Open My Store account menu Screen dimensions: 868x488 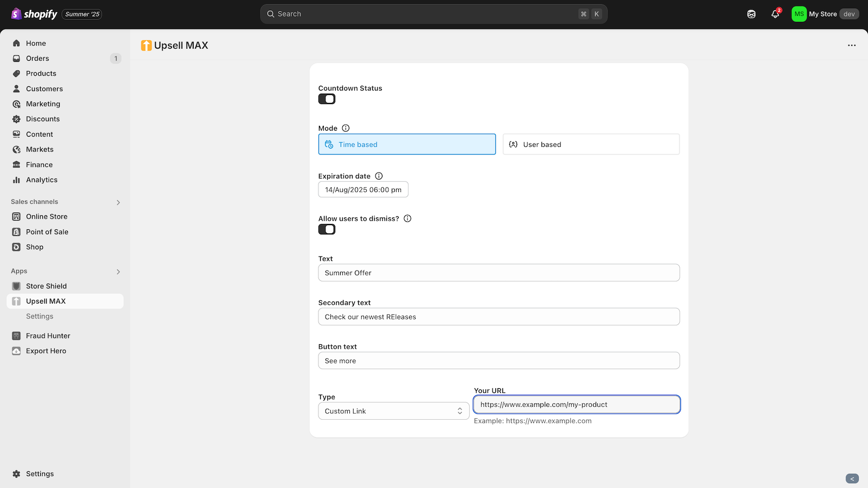click(825, 14)
